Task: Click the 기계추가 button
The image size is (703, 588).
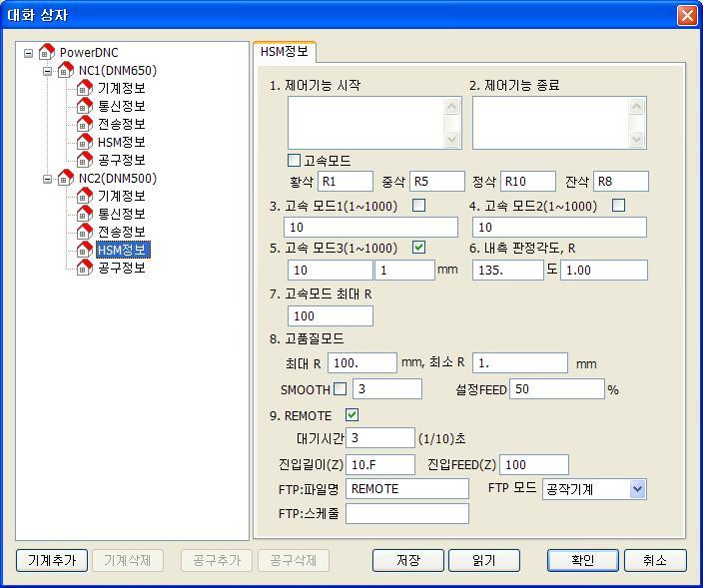Action: pyautogui.click(x=52, y=560)
